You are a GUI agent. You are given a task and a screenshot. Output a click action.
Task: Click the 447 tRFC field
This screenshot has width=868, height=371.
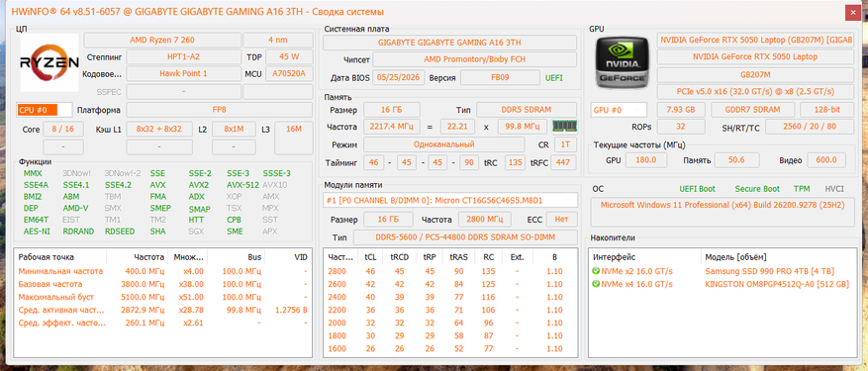click(564, 163)
